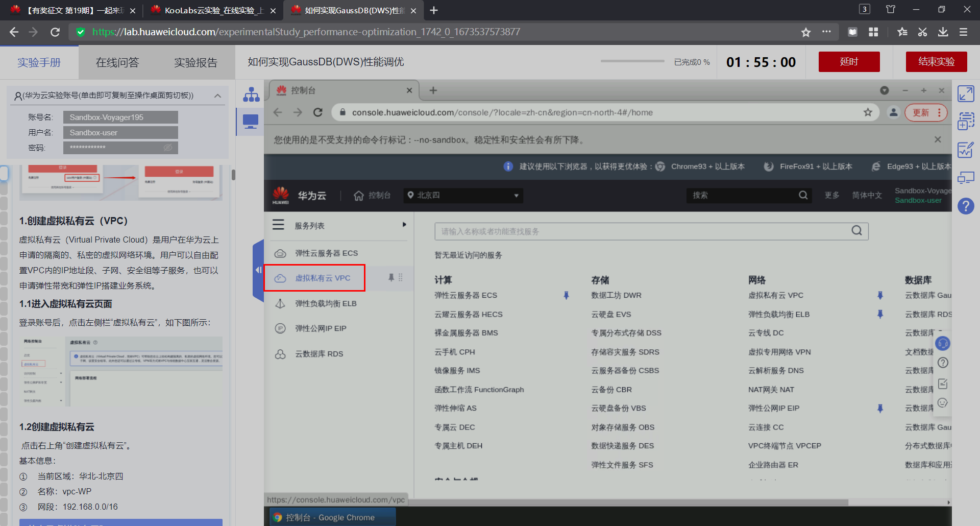Open the 更多 menu in console header
Image resolution: width=980 pixels, height=526 pixels.
(832, 195)
